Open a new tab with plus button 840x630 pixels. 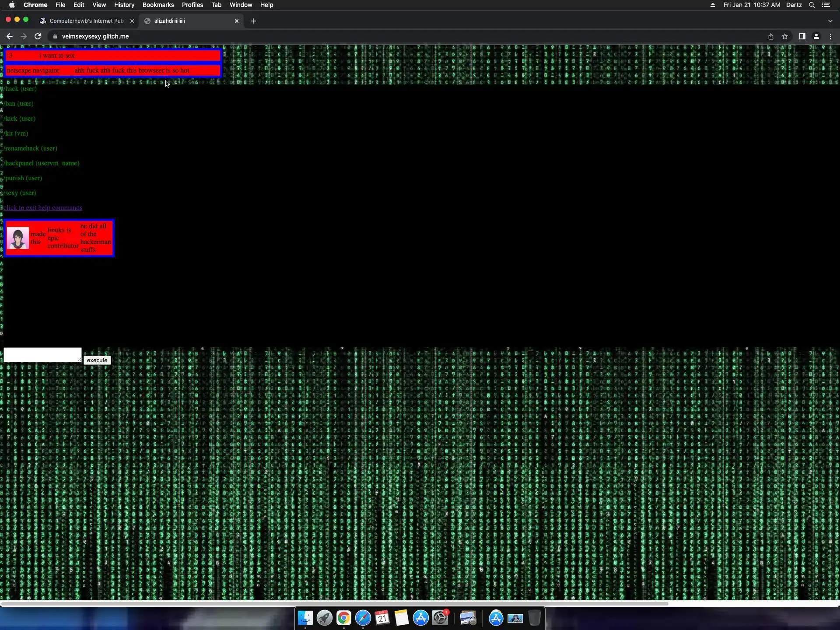coord(253,21)
